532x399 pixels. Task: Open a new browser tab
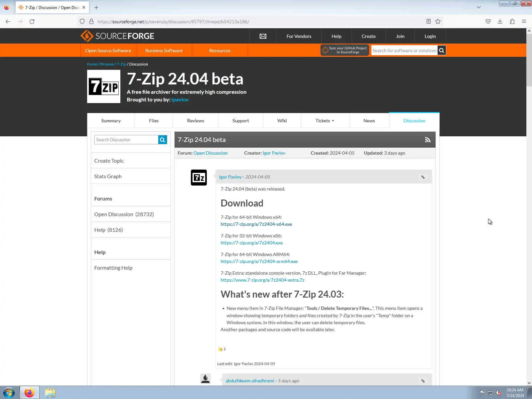pos(96,7)
